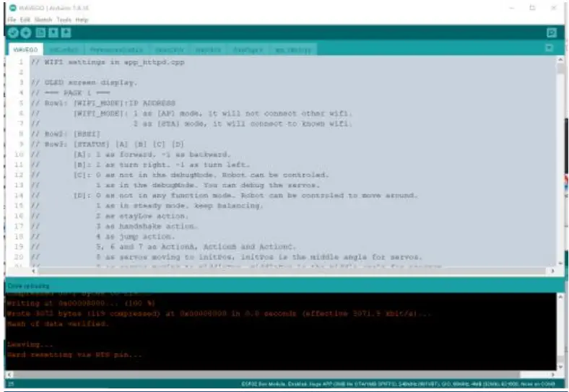Viewport: 569px width, 392px height.
Task: Click the 'WIFI settings in app_httpd.cpp' comment line
Action: pyautogui.click(x=108, y=62)
